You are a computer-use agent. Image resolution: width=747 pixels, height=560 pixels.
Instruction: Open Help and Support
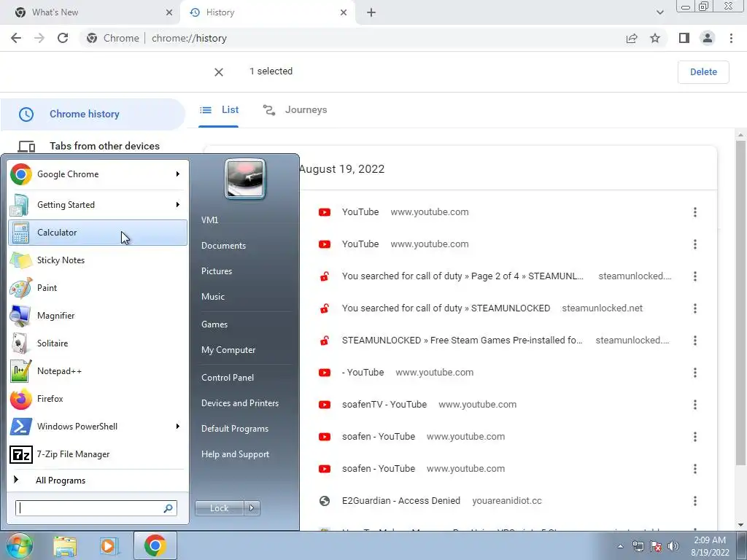(236, 454)
